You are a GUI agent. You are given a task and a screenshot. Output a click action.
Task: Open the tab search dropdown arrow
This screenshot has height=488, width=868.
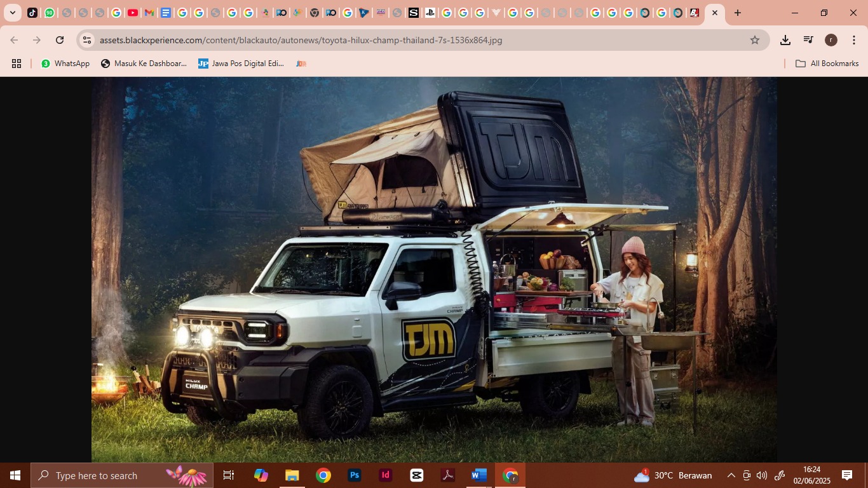pos(12,13)
